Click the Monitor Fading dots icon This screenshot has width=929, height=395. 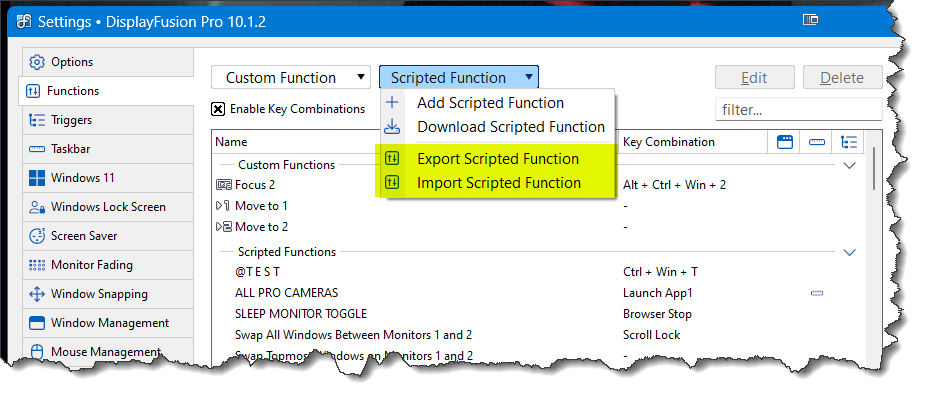pyautogui.click(x=37, y=265)
